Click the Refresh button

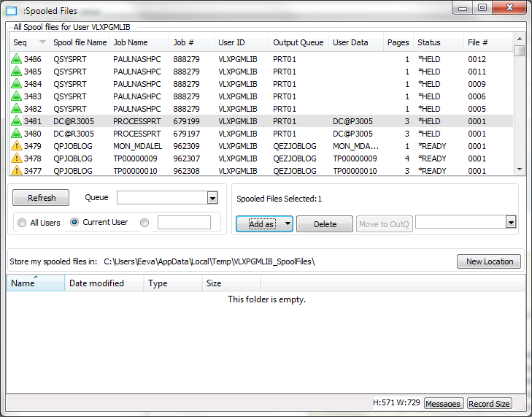[41, 198]
